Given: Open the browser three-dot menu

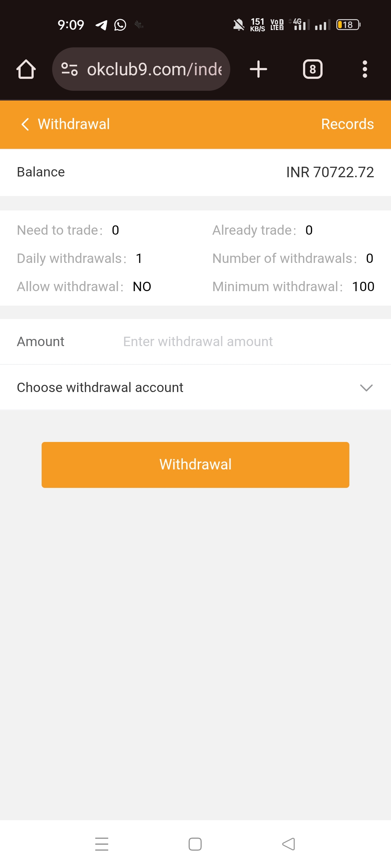Looking at the screenshot, I should pos(365,69).
